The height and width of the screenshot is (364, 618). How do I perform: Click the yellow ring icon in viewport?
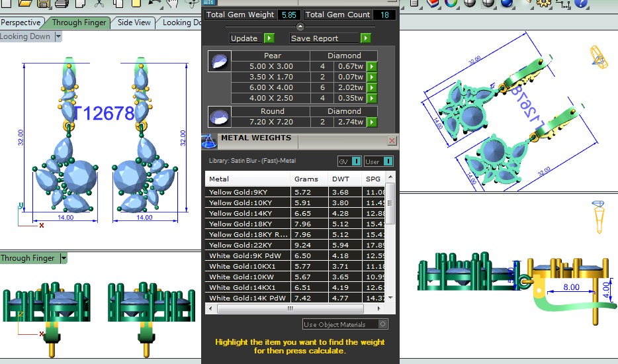click(x=598, y=57)
